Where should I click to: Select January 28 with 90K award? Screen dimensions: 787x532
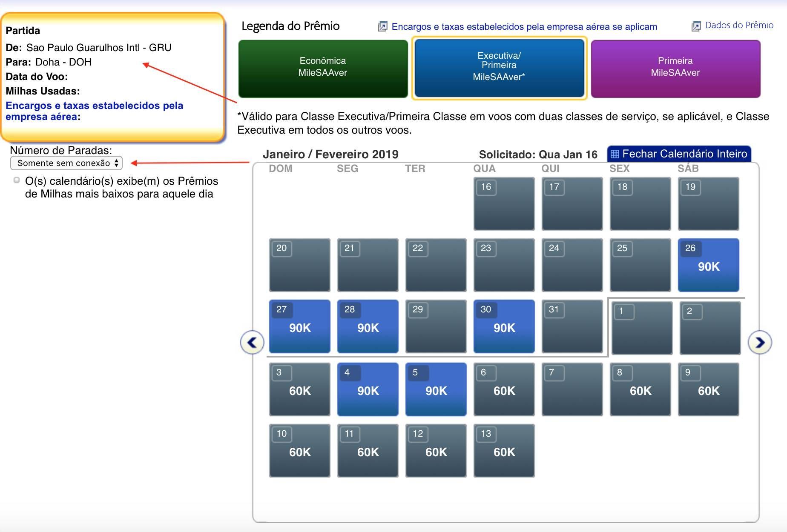coord(368,326)
